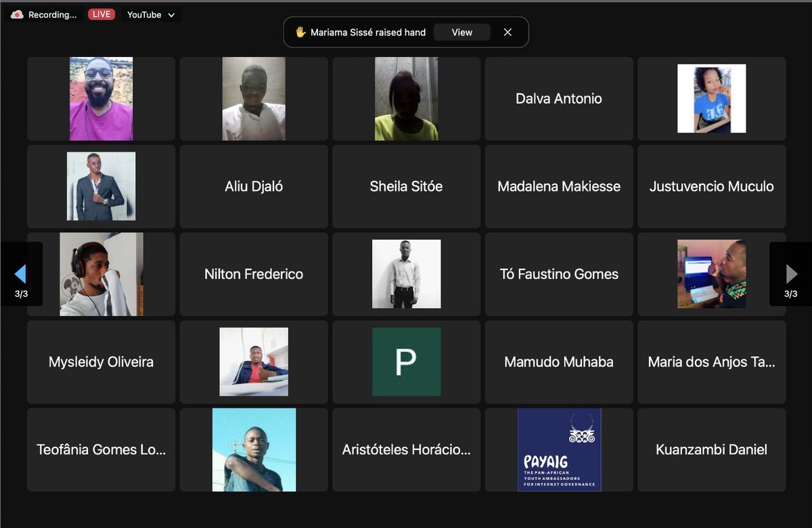The height and width of the screenshot is (528, 812).
Task: Click the man at laptop desk thumbnail
Action: pyautogui.click(x=712, y=274)
